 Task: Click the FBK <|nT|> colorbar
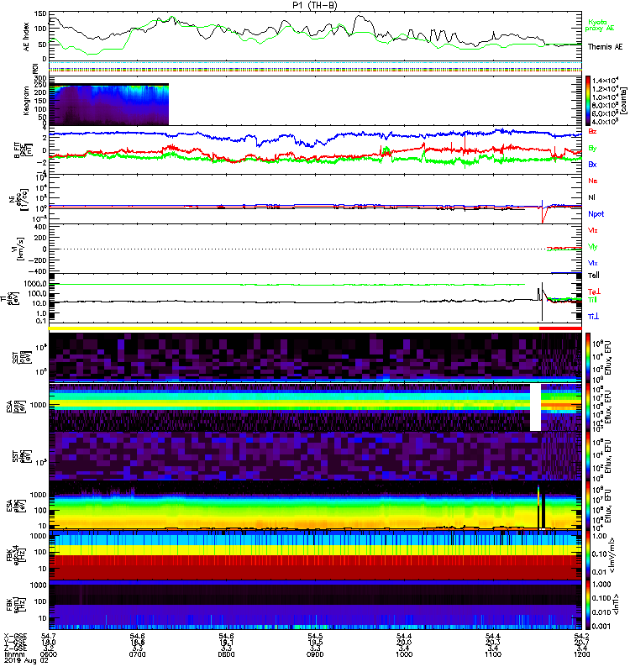coord(588,605)
